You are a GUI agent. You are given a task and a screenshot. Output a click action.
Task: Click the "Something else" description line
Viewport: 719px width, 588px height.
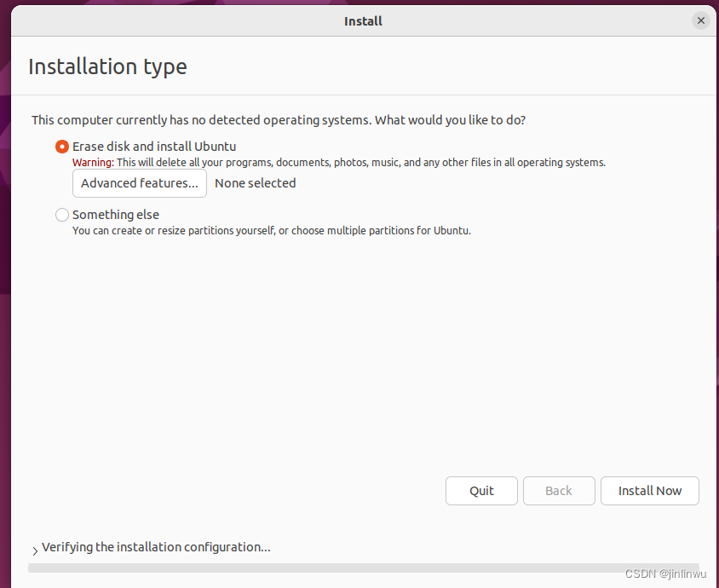click(272, 230)
